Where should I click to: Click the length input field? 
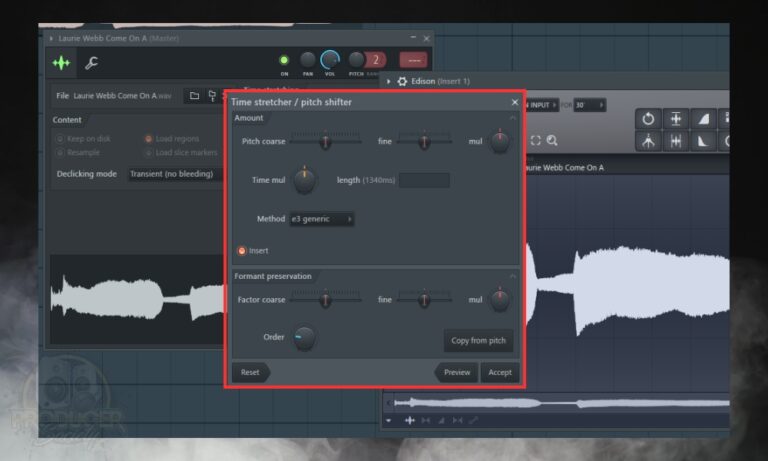[424, 180]
